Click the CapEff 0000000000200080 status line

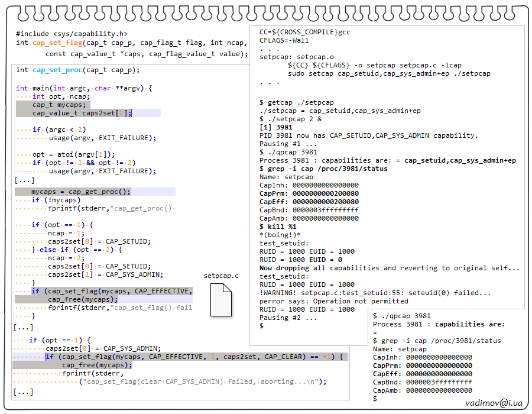click(309, 202)
